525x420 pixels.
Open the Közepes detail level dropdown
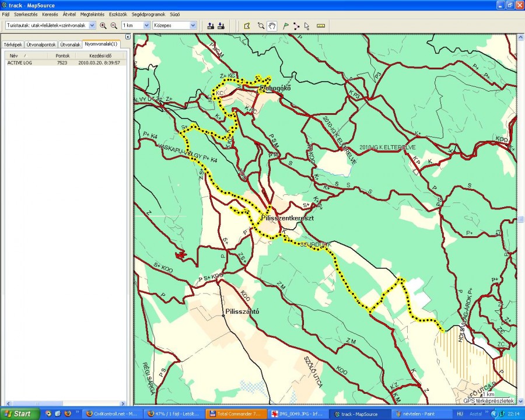point(193,26)
